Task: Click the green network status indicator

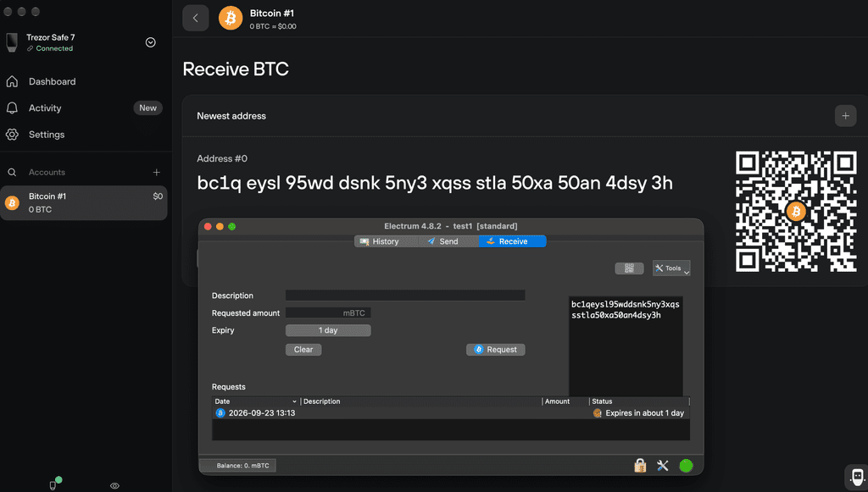Action: point(686,466)
